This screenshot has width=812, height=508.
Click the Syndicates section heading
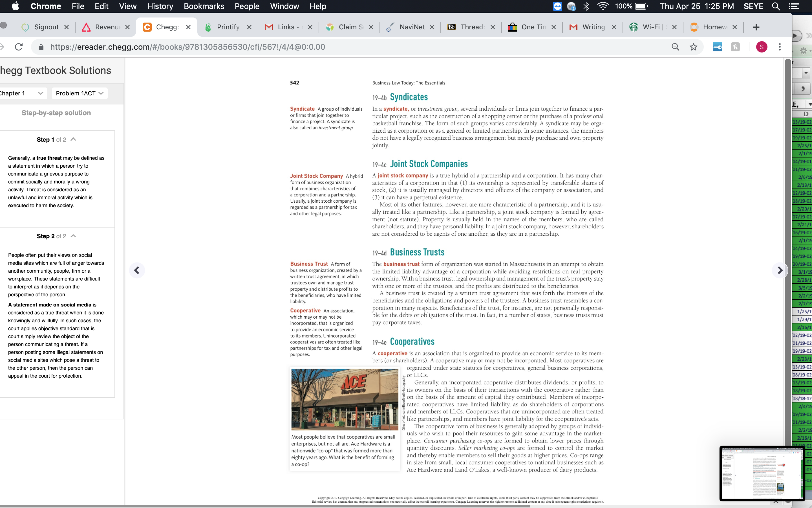tap(409, 97)
